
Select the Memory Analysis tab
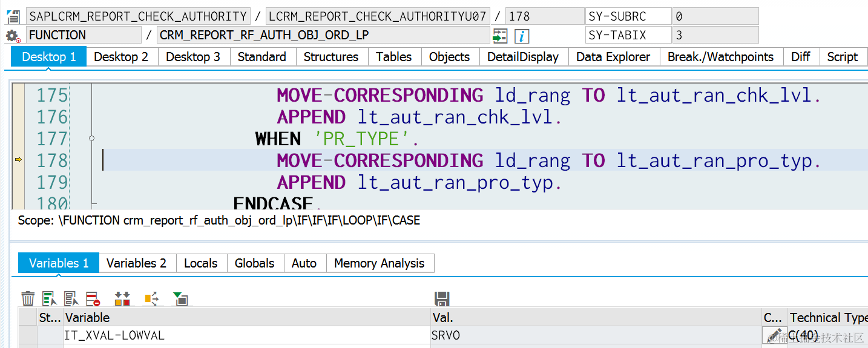380,263
